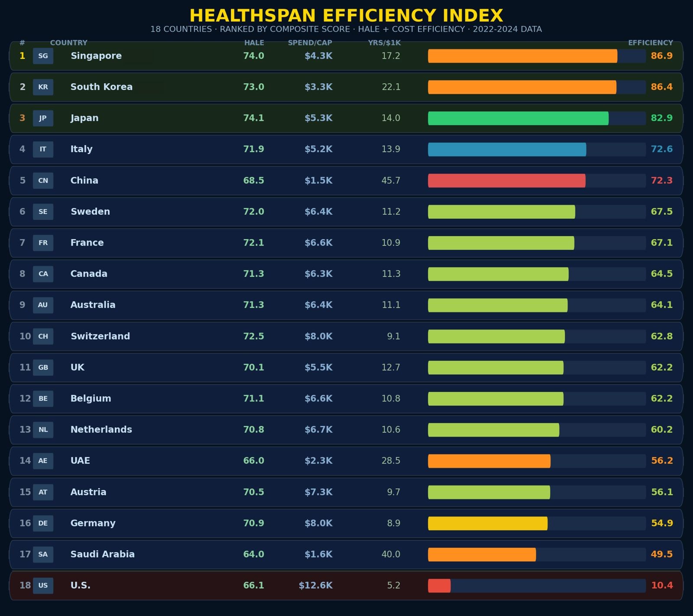Click the SG country code badge

tap(43, 56)
